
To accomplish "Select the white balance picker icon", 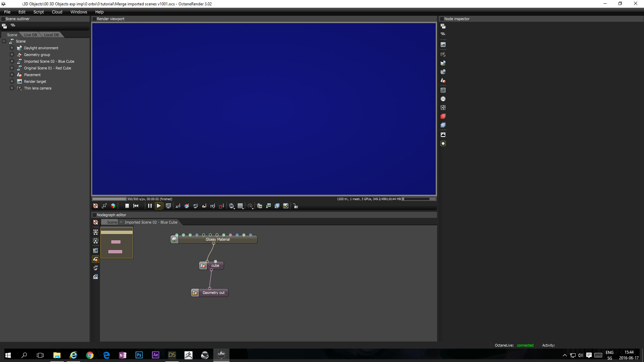I will [186, 206].
